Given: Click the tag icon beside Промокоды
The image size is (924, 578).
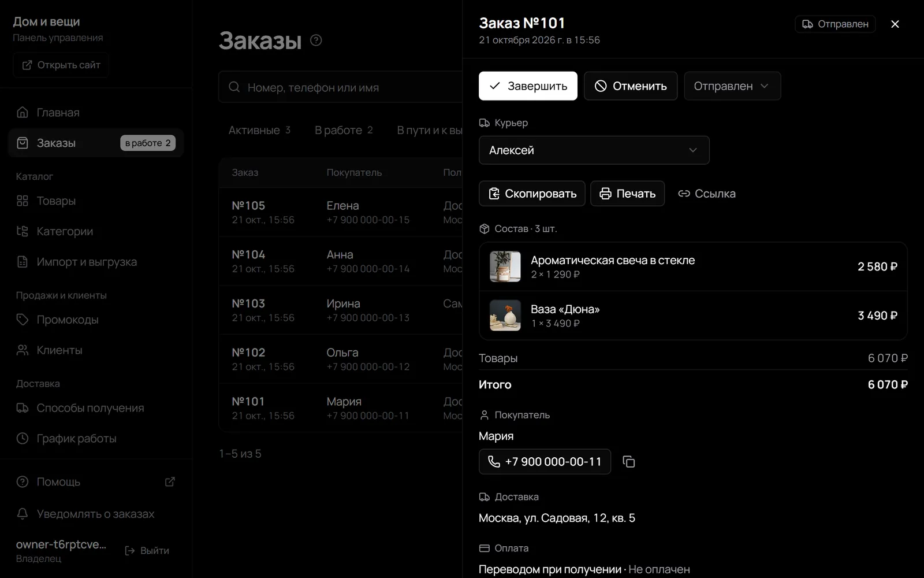Looking at the screenshot, I should (23, 320).
